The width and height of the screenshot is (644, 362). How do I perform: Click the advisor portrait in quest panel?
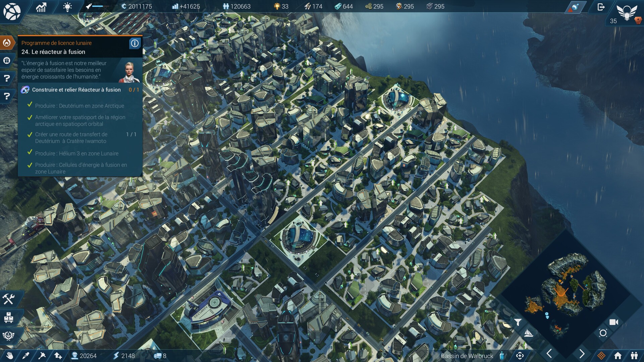pos(129,72)
